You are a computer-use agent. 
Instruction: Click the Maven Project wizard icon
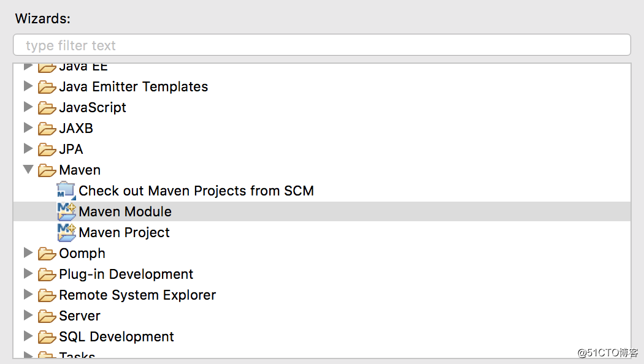[66, 232]
